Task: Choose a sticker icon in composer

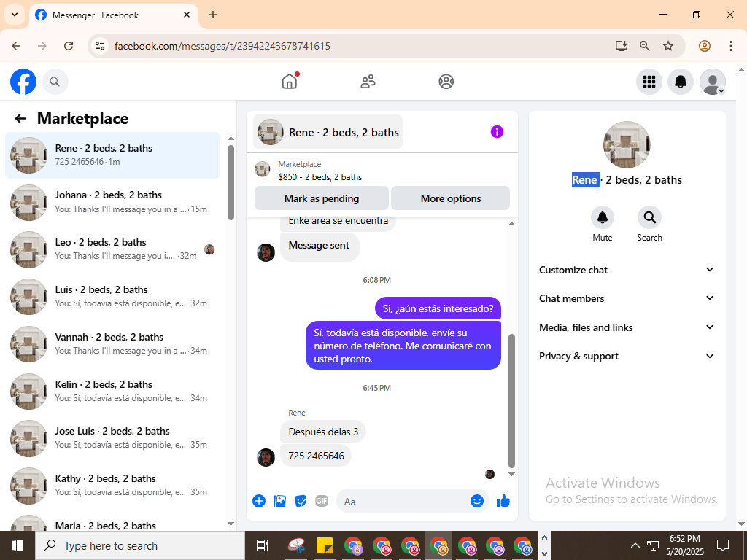Action: [x=301, y=501]
